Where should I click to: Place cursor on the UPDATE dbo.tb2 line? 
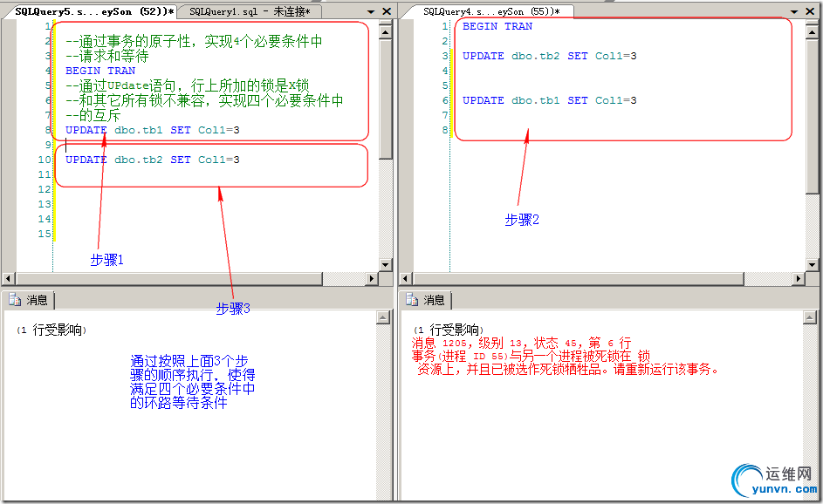pos(148,159)
